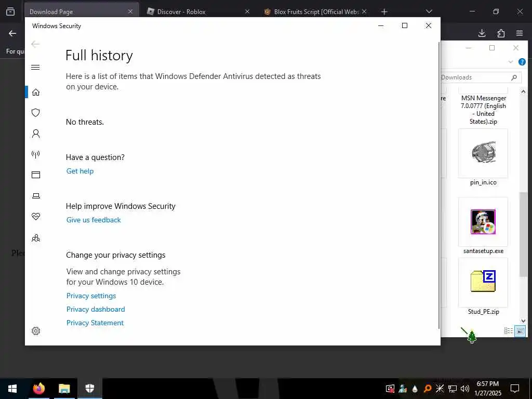Screen dimensions: 532x399
Task: Click the back arrow in Windows Security
Action: click(x=35, y=44)
